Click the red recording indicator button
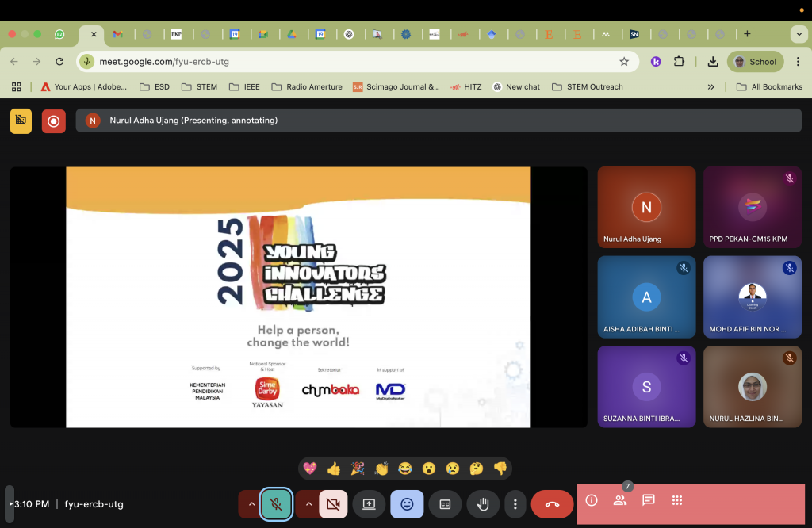The image size is (812, 528). [54, 121]
